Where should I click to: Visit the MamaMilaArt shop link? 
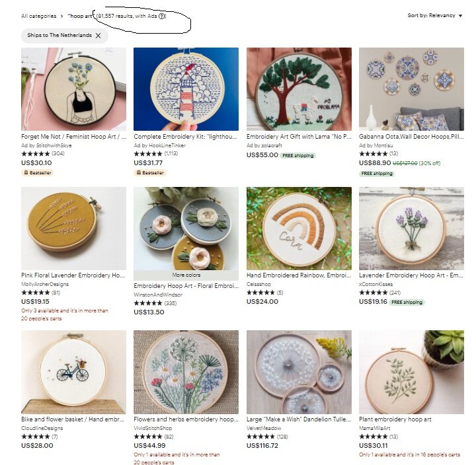[375, 428]
